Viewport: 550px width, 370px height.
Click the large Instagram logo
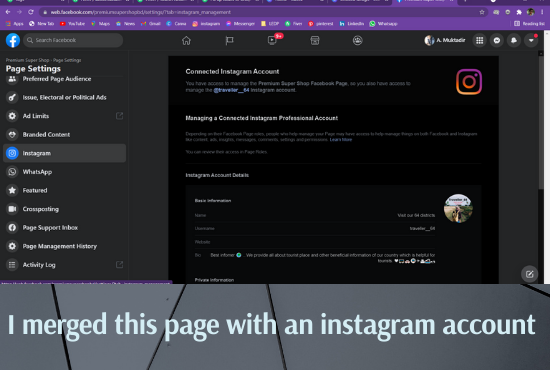(x=469, y=82)
